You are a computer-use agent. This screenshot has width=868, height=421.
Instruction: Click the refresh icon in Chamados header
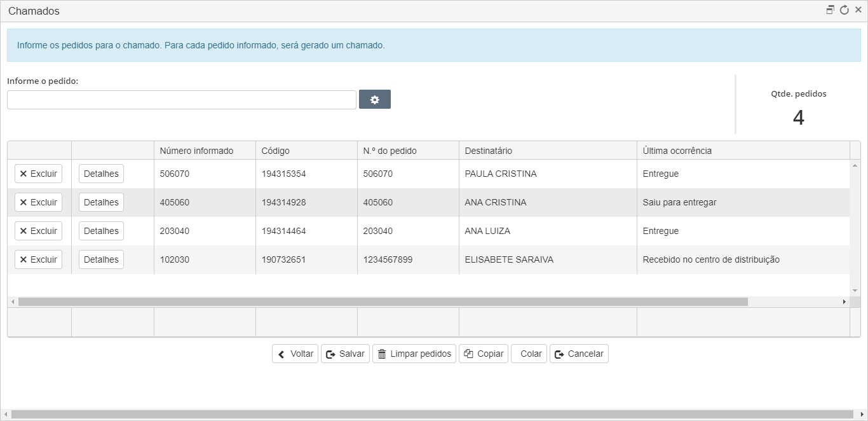844,10
